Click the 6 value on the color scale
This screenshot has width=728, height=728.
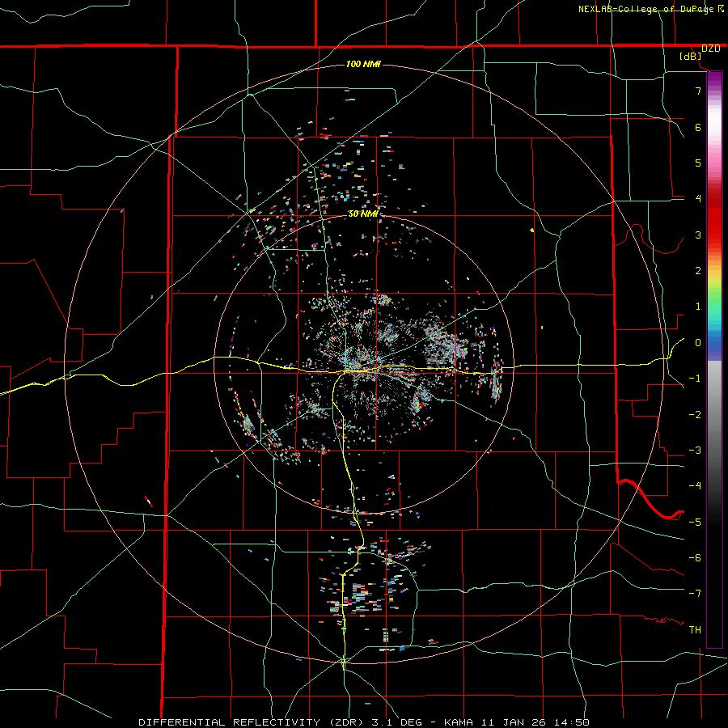pyautogui.click(x=698, y=127)
